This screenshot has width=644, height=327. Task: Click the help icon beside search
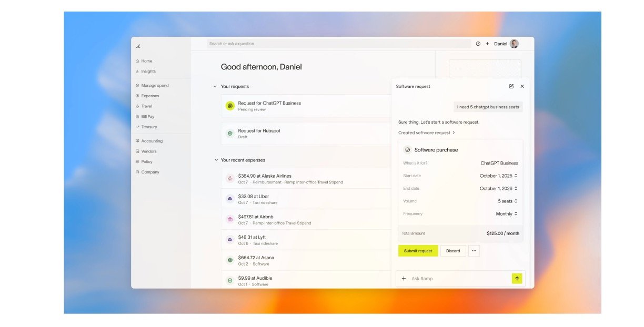click(x=478, y=44)
